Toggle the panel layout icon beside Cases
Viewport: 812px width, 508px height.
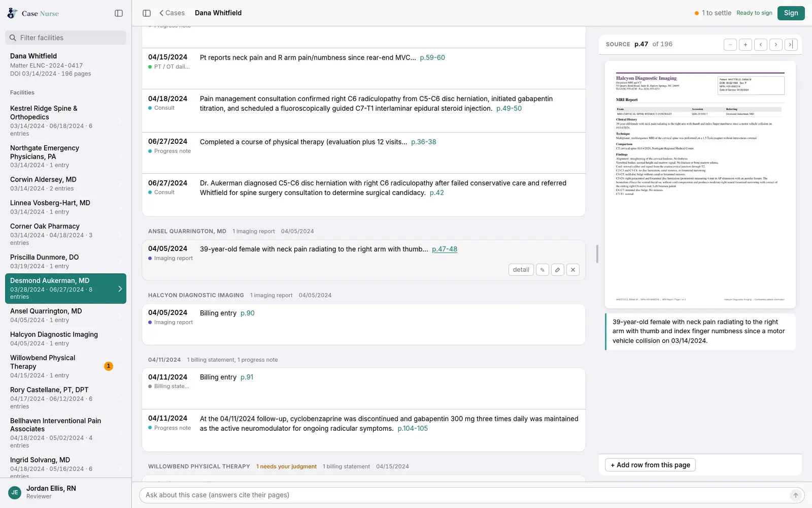pyautogui.click(x=147, y=13)
